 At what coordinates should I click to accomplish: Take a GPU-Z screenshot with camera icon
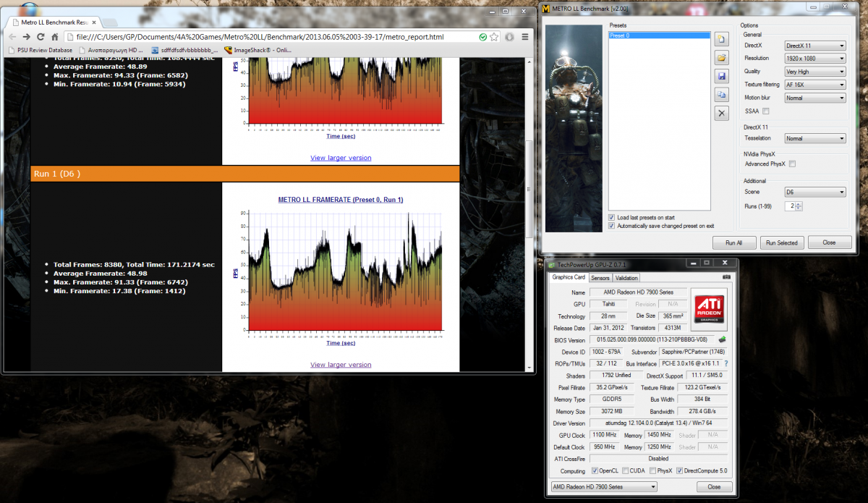(726, 277)
